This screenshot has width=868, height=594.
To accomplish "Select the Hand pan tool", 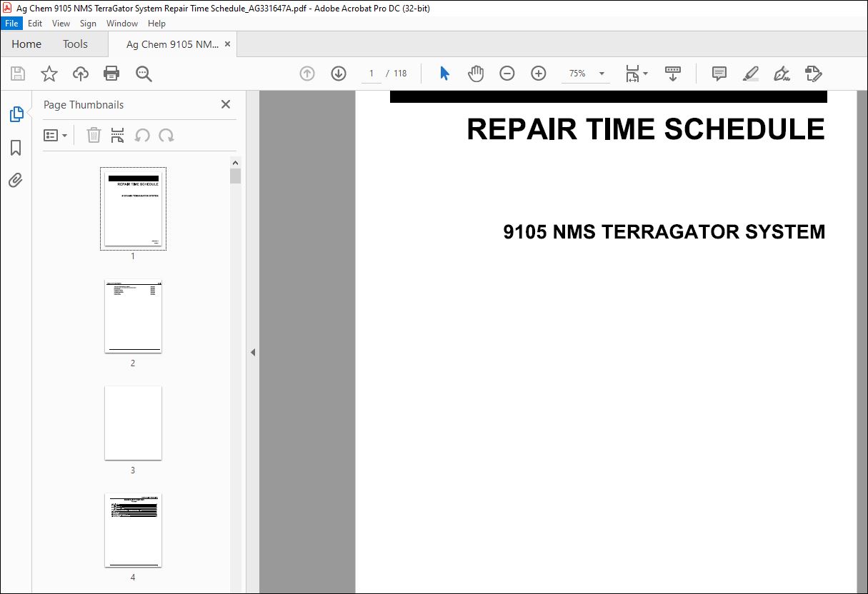I will coord(476,74).
